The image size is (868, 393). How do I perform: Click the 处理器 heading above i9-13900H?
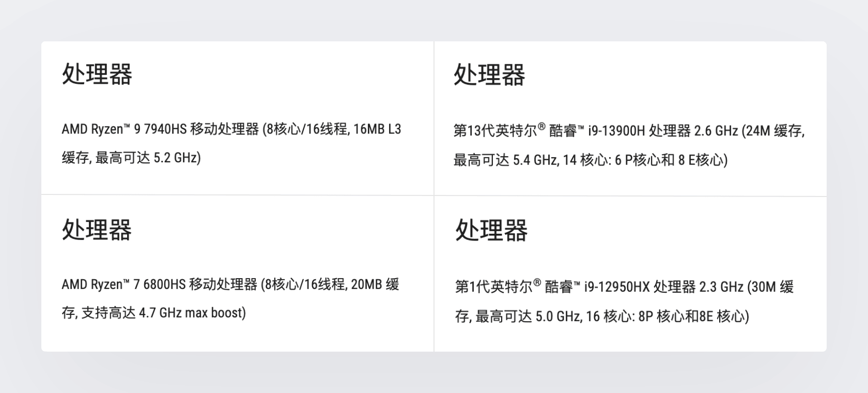(x=489, y=74)
